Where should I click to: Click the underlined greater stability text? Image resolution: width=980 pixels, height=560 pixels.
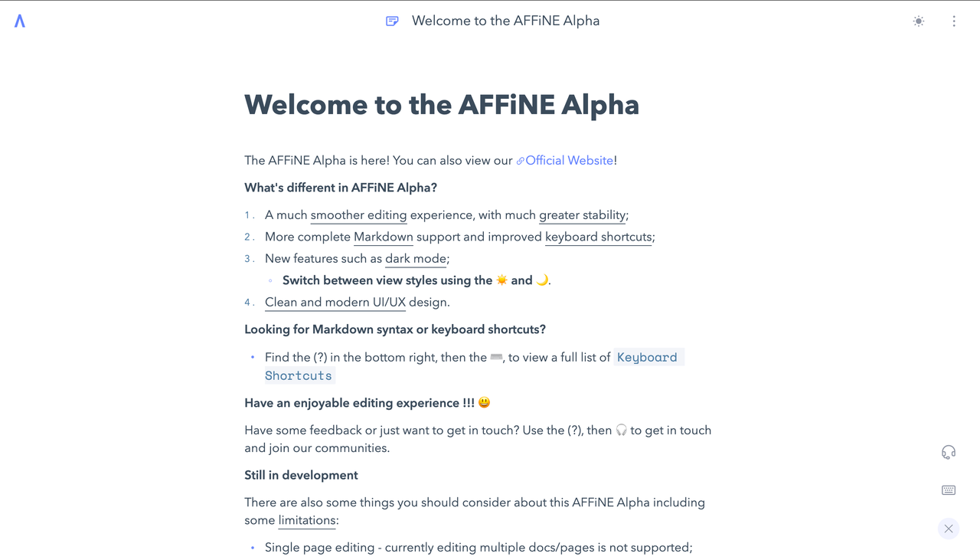tap(583, 215)
